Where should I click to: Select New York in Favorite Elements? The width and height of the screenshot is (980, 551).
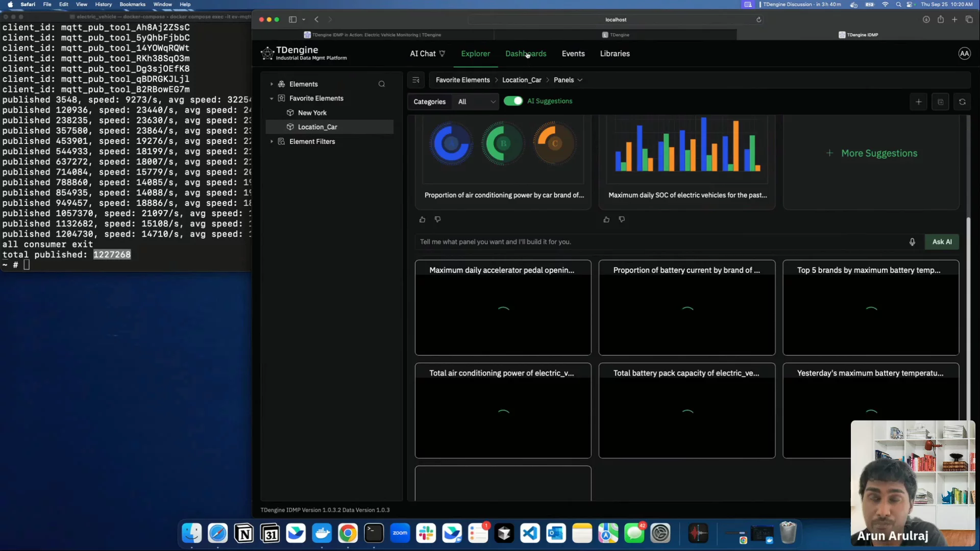pyautogui.click(x=312, y=113)
